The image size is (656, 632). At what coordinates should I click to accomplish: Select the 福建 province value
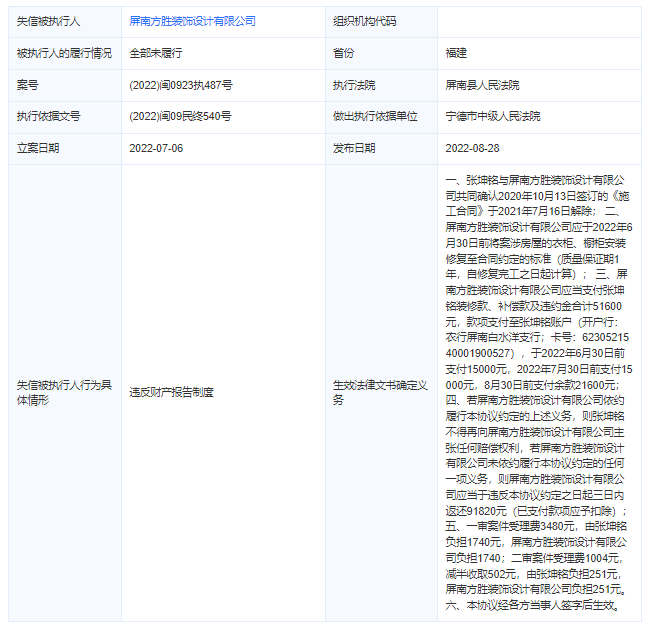point(456,52)
